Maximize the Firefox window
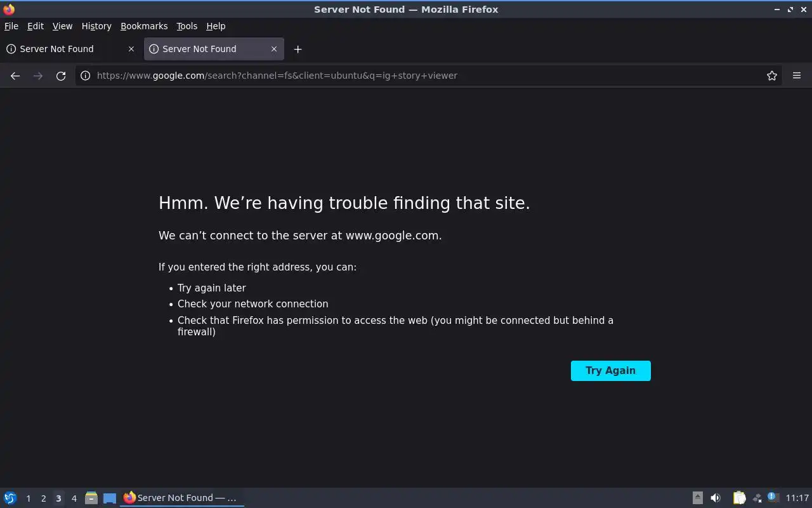Screen dimensions: 812x508 pos(790,10)
